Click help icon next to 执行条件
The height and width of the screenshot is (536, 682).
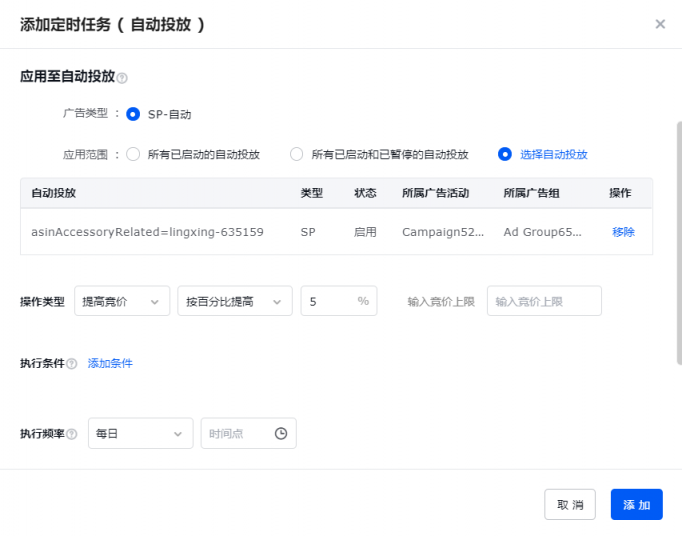[x=72, y=364]
